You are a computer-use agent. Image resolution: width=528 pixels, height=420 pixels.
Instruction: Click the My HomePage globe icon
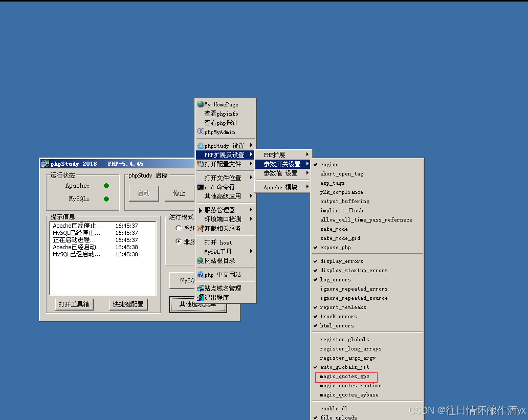pyautogui.click(x=201, y=104)
